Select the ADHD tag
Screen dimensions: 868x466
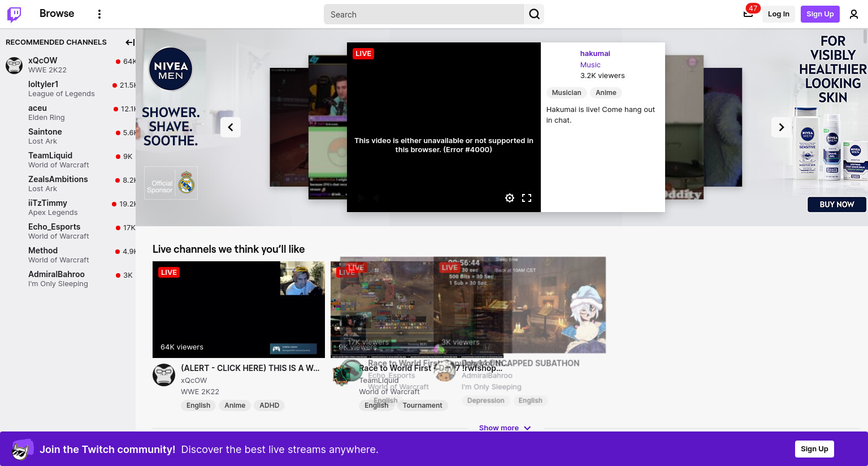coord(269,405)
